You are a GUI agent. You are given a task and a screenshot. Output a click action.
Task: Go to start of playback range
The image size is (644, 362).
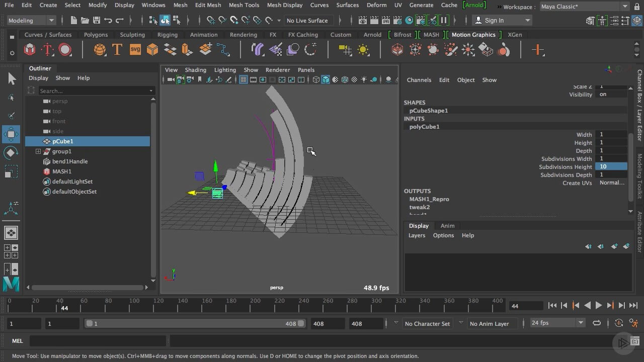(x=552, y=305)
